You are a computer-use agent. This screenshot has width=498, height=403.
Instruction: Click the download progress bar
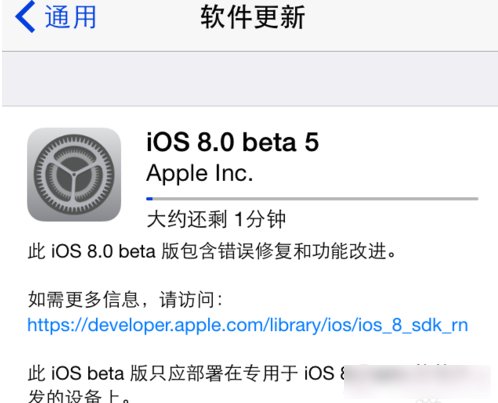coord(312,199)
